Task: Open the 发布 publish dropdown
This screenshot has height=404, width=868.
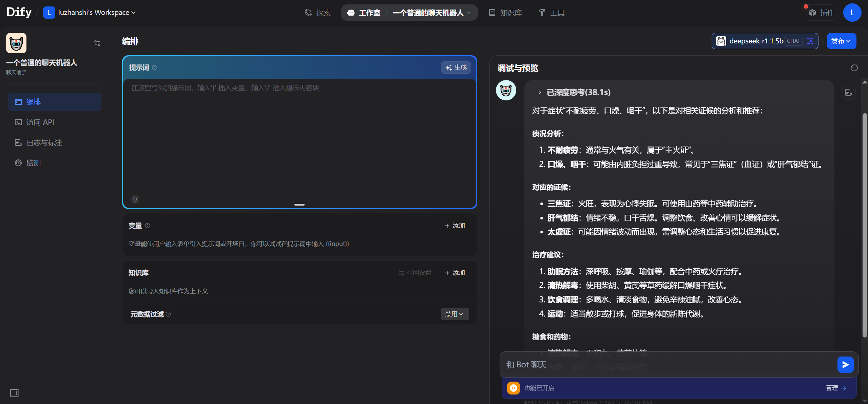Action: (x=841, y=41)
